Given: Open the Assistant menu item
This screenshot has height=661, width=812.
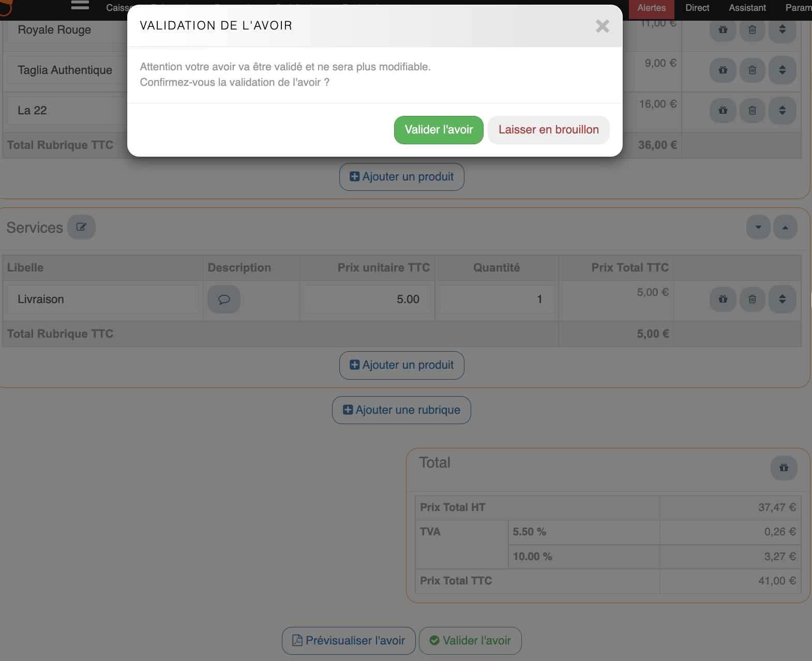Looking at the screenshot, I should pos(747,8).
